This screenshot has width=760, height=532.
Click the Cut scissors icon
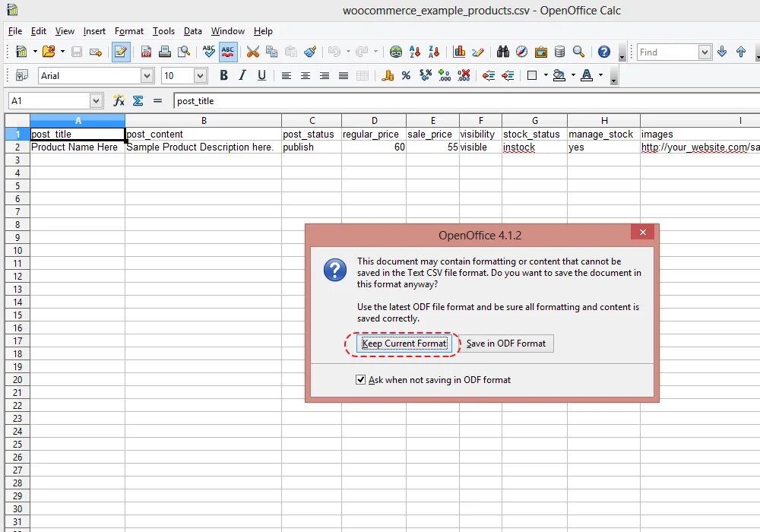253,52
